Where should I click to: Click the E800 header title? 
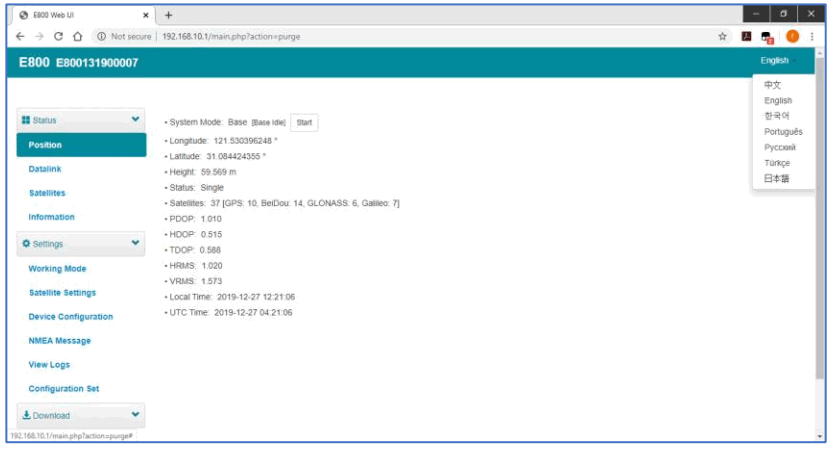click(x=34, y=62)
